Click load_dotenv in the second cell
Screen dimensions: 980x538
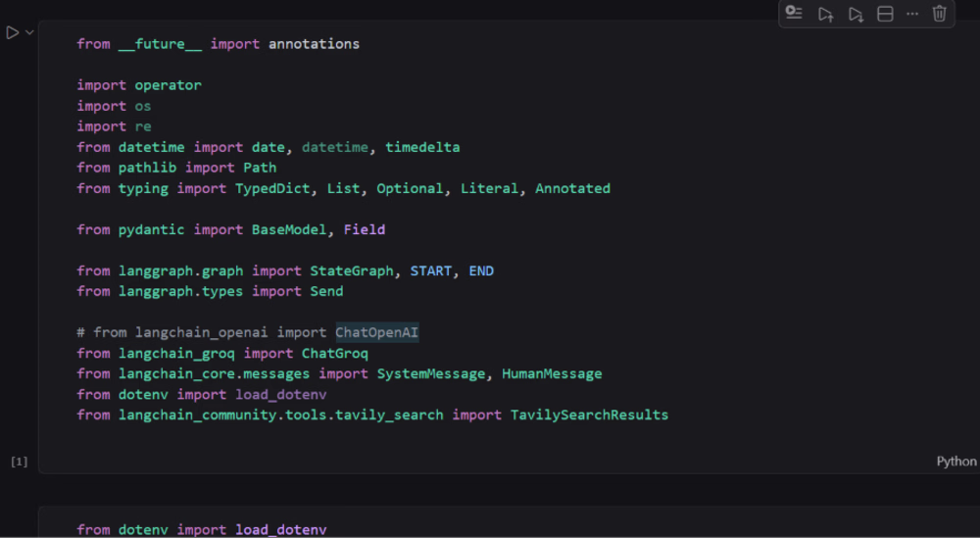pyautogui.click(x=280, y=530)
